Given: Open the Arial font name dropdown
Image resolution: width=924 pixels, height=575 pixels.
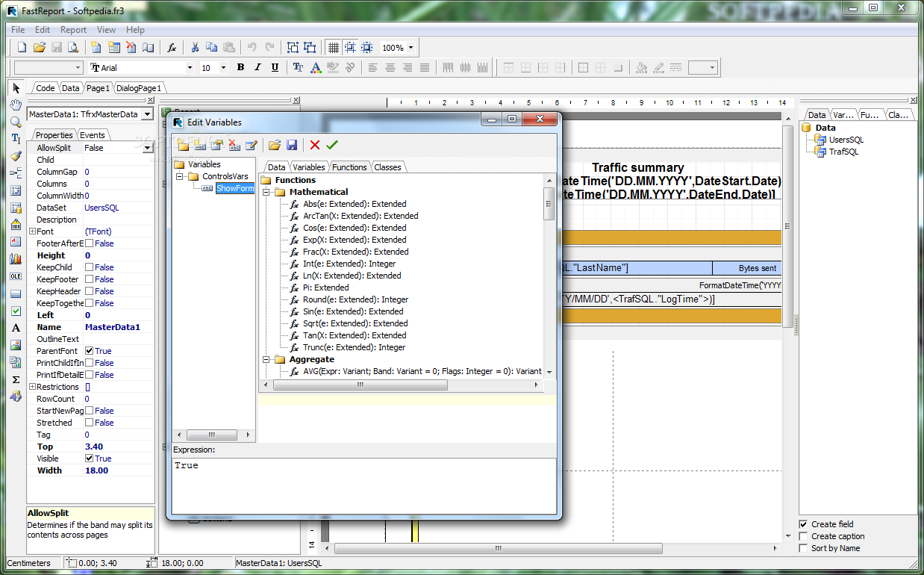Looking at the screenshot, I should [188, 67].
